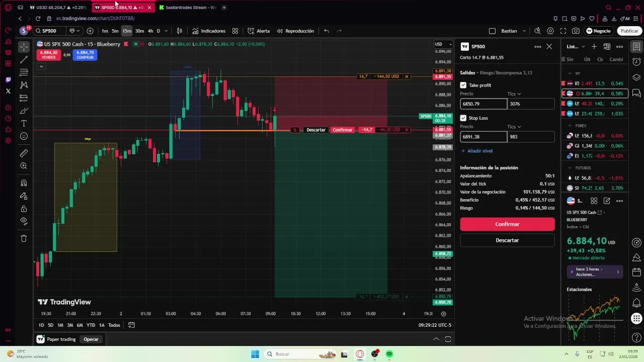Create an alert with Alerta
The image size is (644, 362).
pyautogui.click(x=259, y=31)
